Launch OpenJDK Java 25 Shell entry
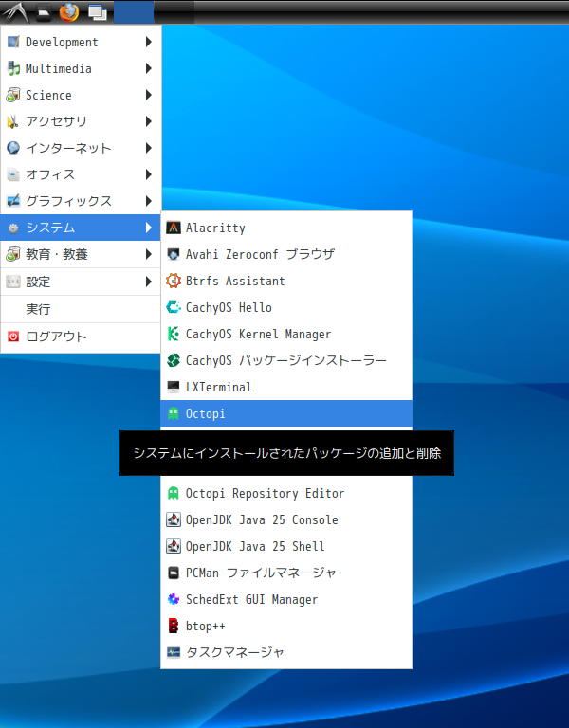 click(286, 546)
